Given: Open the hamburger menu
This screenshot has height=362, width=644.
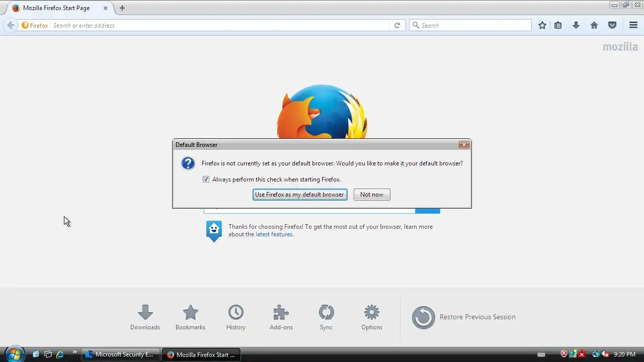Looking at the screenshot, I should tap(633, 25).
